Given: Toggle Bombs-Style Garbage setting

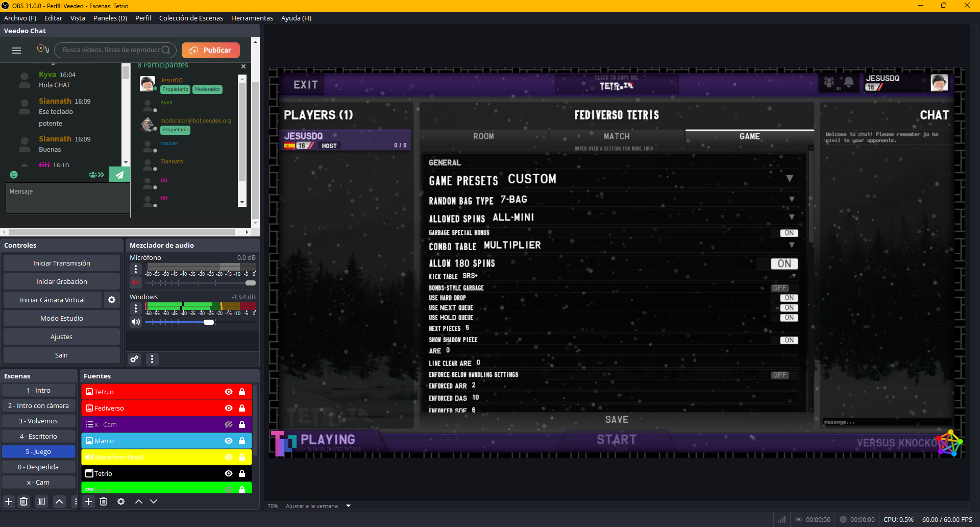Looking at the screenshot, I should [x=780, y=288].
